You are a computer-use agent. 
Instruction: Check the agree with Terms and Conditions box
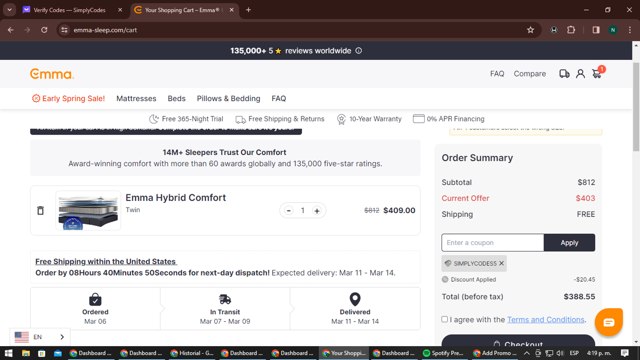click(x=444, y=319)
